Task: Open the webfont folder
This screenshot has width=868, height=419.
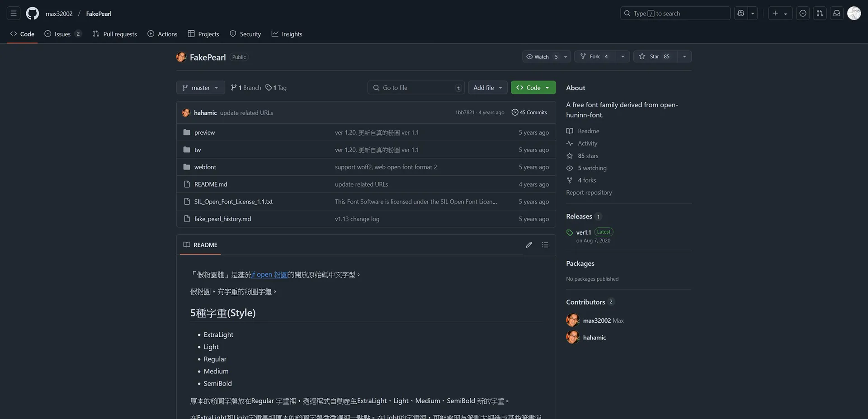Action: pos(205,167)
